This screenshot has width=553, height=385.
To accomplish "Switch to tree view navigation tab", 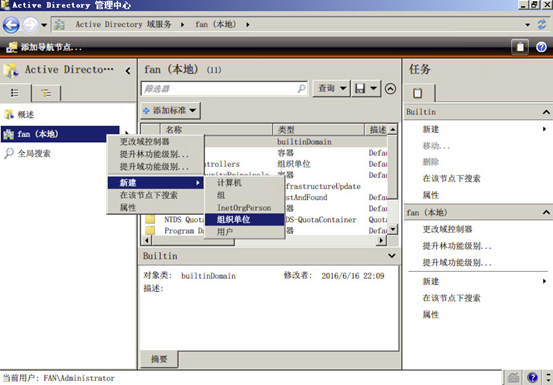I will tap(46, 93).
